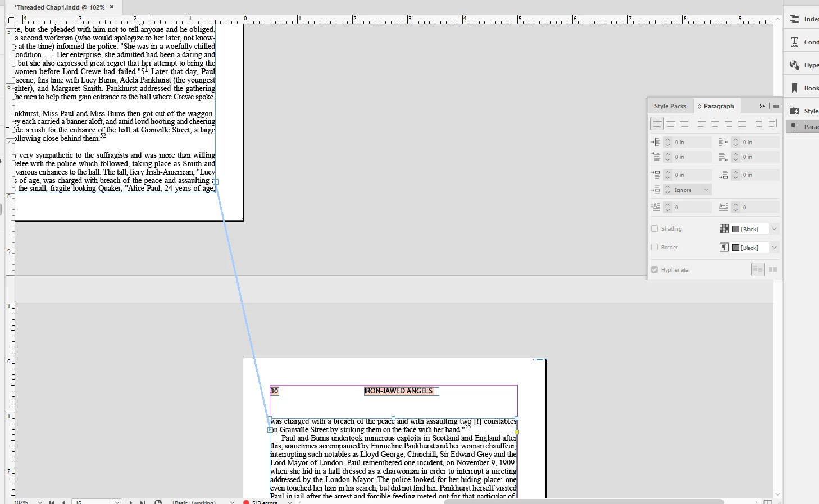Set paragraph to Align Center
This screenshot has height=504, width=819.
pyautogui.click(x=671, y=123)
